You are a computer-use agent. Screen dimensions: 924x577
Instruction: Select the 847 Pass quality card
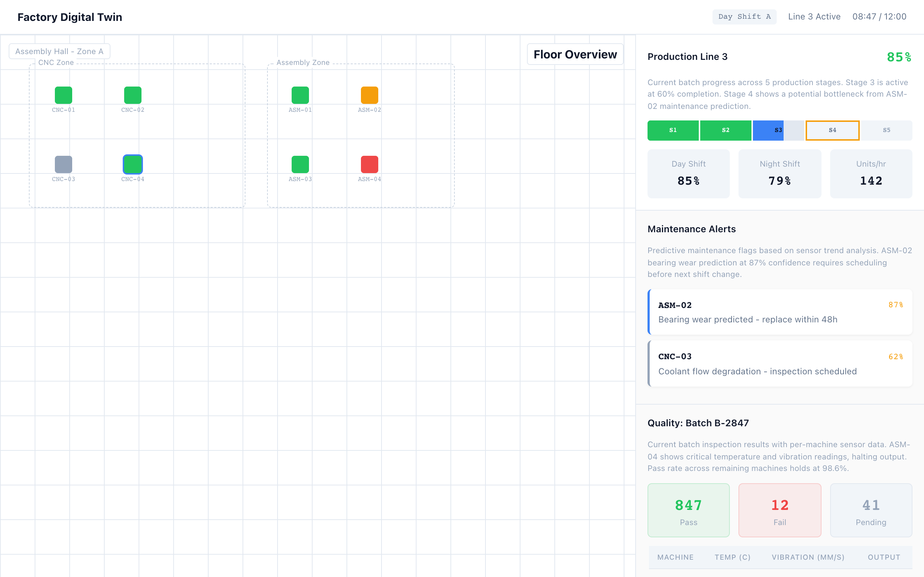click(x=688, y=510)
